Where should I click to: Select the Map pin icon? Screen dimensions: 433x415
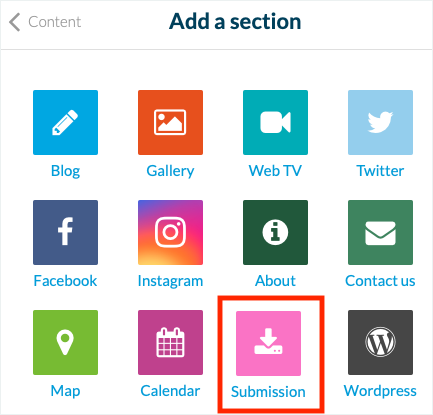(65, 342)
